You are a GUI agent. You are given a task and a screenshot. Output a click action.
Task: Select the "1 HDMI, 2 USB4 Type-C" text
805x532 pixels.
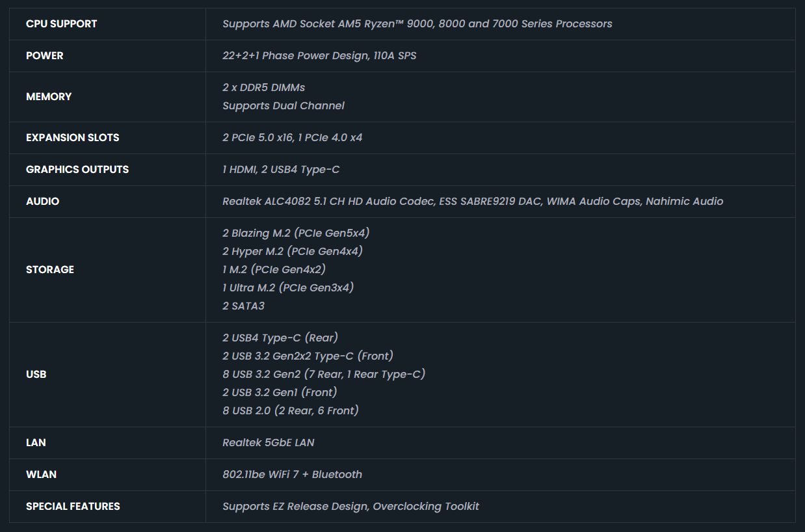click(x=280, y=170)
